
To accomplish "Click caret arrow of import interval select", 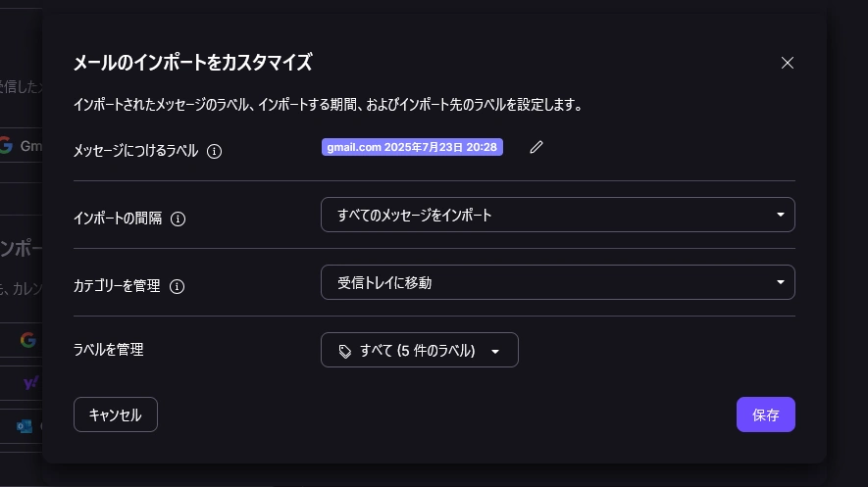I will [781, 215].
